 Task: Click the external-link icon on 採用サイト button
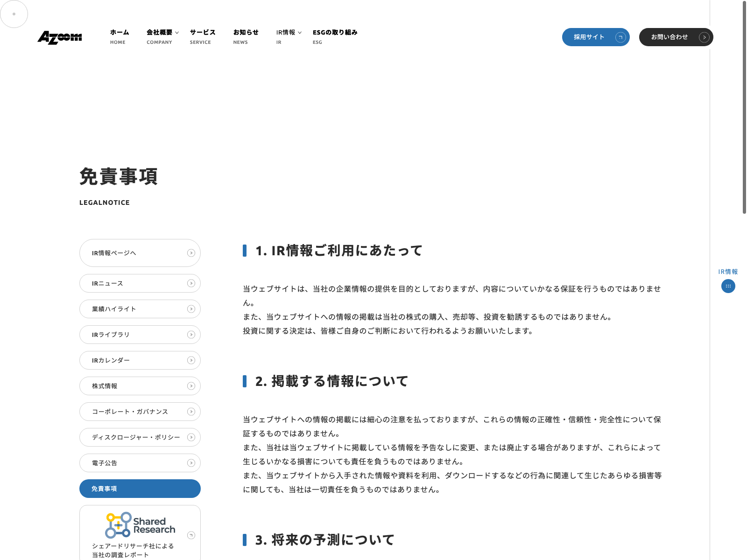point(620,37)
